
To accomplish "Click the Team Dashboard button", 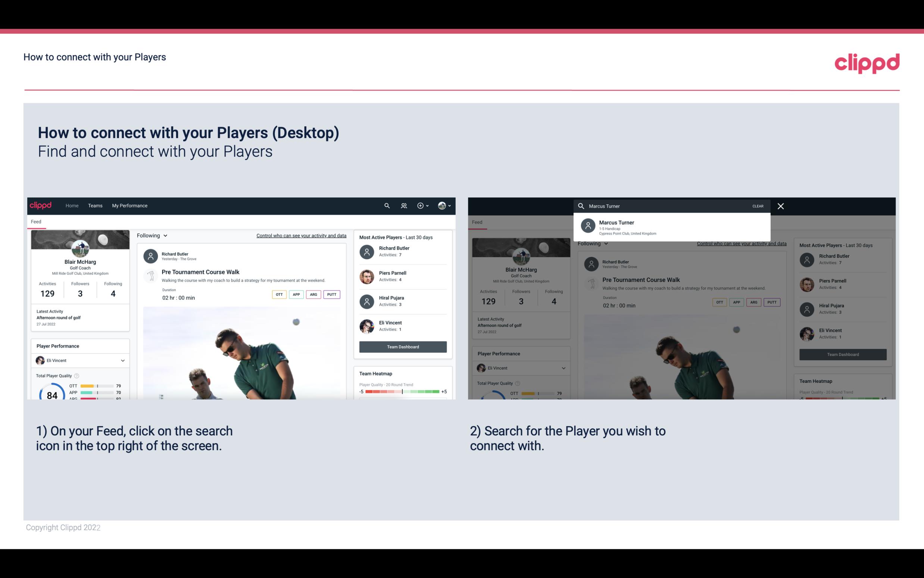I will point(402,346).
